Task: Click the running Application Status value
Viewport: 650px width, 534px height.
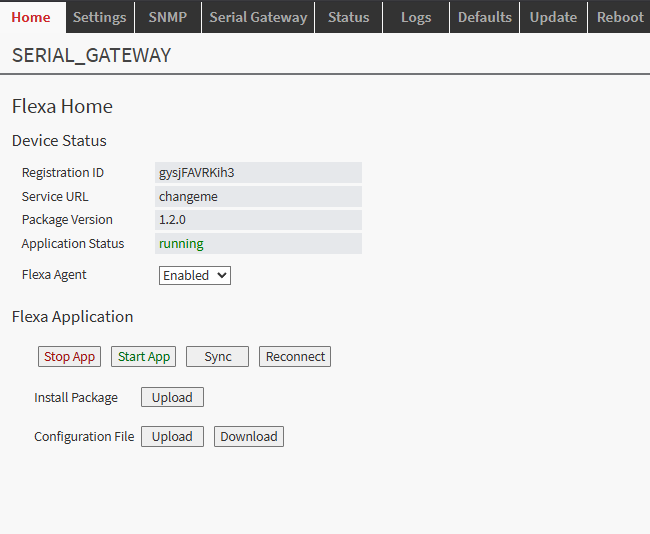Action: [258, 243]
